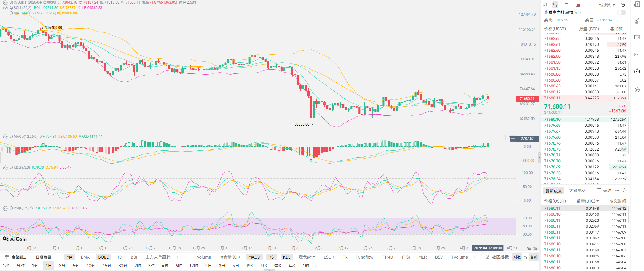Click the robot assistant icon in sidebar
This screenshot has width=644, height=271.
click(637, 71)
